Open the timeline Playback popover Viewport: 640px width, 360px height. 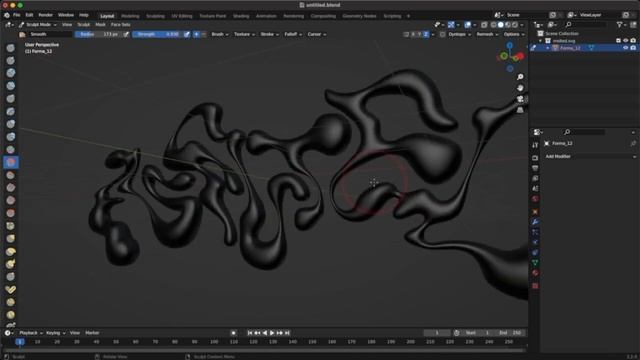[x=31, y=333]
